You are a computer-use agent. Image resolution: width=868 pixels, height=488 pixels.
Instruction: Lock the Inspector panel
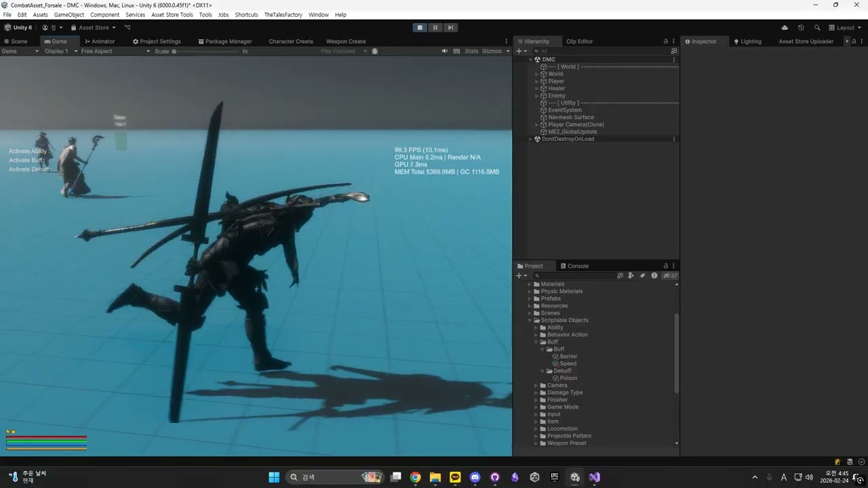pyautogui.click(x=854, y=41)
